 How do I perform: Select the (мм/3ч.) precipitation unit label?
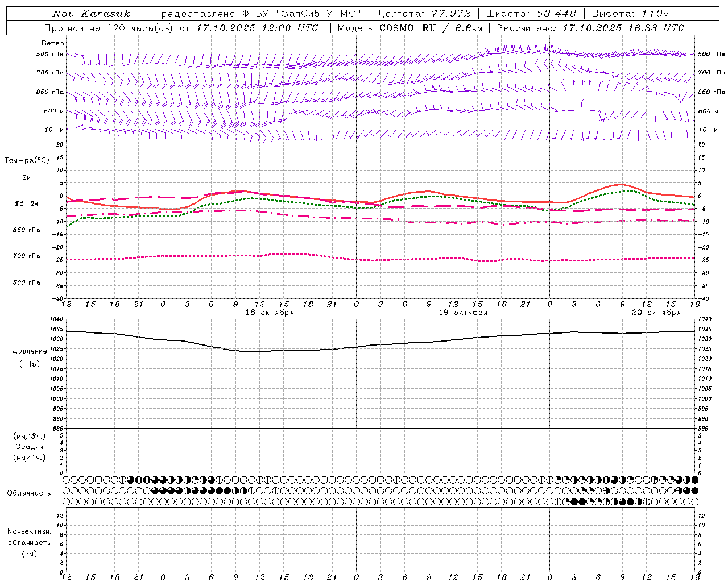point(30,436)
